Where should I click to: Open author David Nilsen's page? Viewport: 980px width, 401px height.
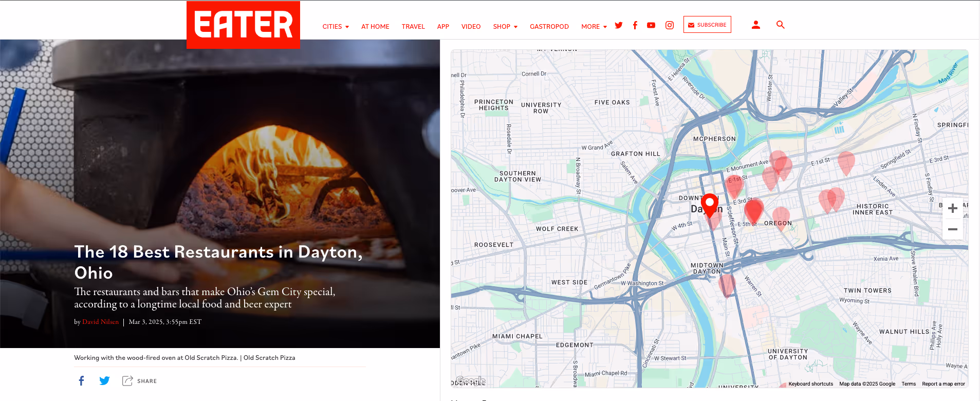pyautogui.click(x=100, y=322)
